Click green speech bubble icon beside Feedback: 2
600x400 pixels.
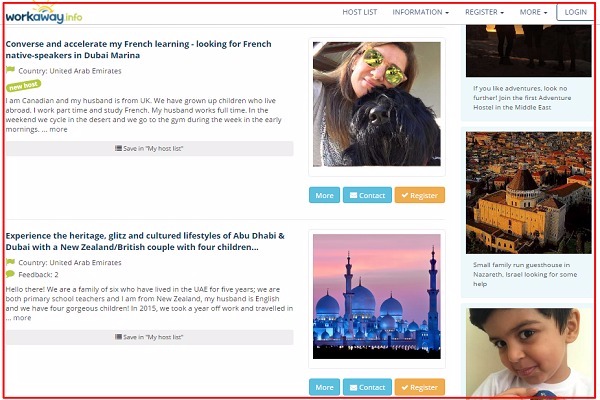(10, 274)
